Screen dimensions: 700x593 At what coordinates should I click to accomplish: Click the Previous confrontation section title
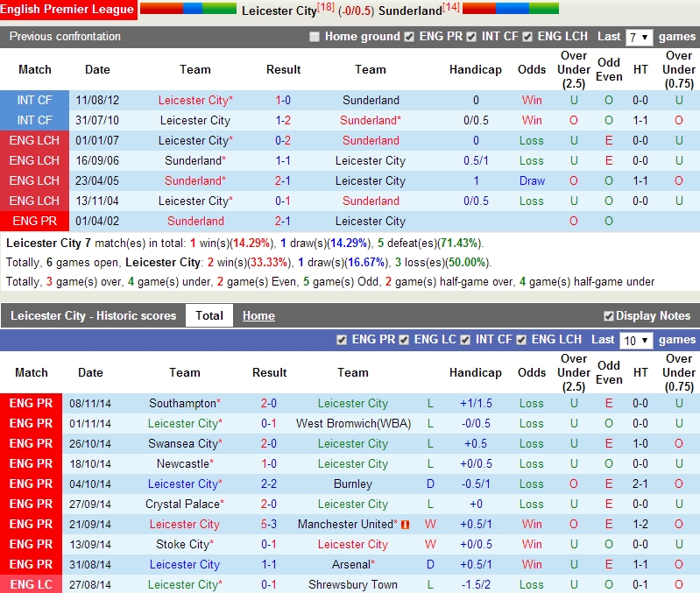[x=65, y=37]
